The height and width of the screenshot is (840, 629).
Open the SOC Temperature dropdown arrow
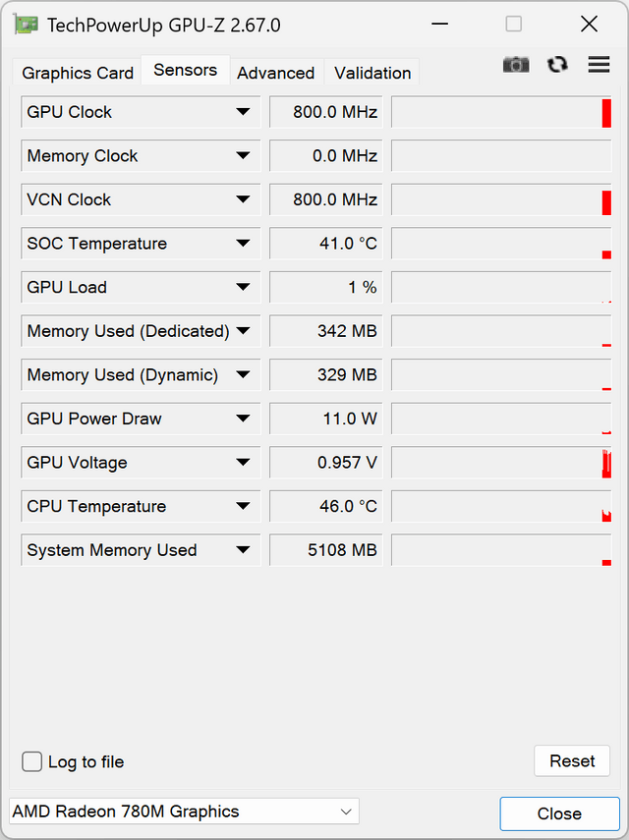tap(243, 244)
